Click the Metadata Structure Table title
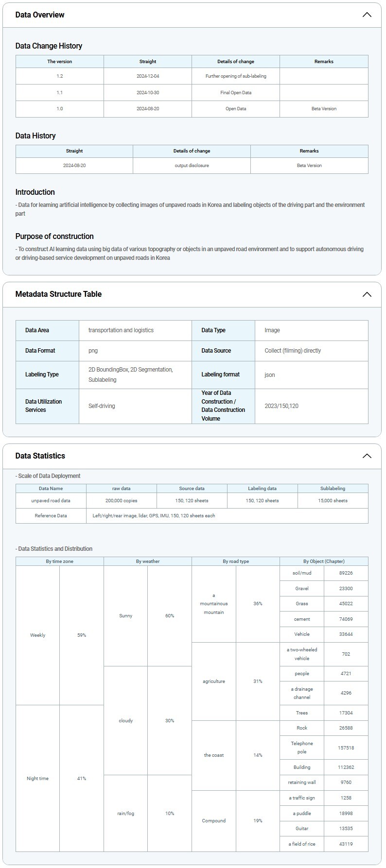The width and height of the screenshot is (386, 868). point(58,294)
